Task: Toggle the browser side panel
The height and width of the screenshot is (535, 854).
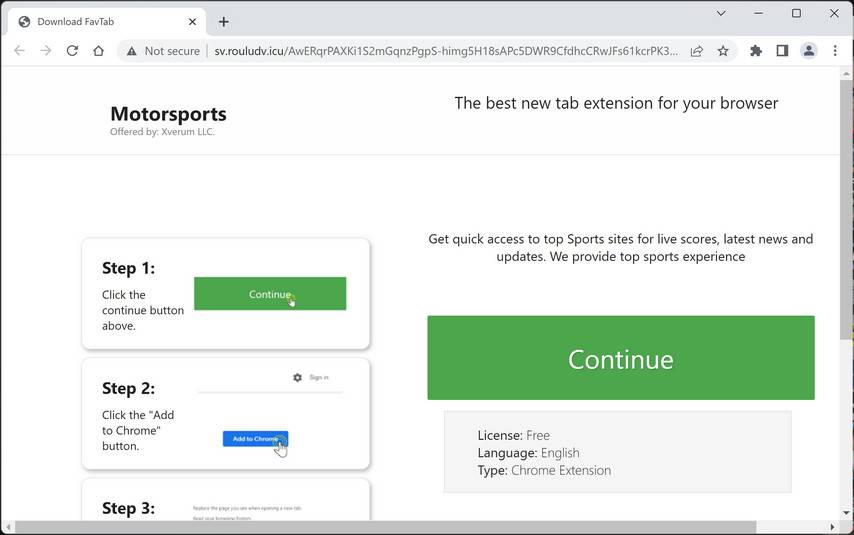Action: coord(782,51)
